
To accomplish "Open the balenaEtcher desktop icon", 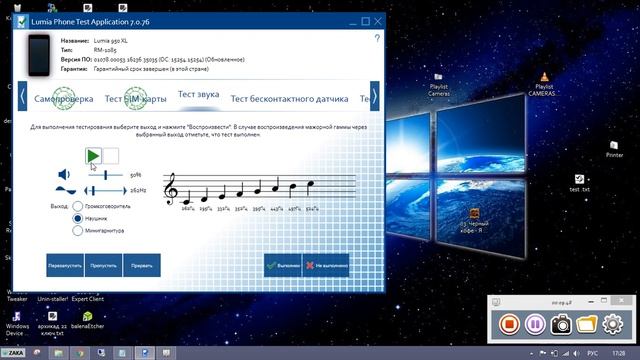I will pyautogui.click(x=87, y=320).
